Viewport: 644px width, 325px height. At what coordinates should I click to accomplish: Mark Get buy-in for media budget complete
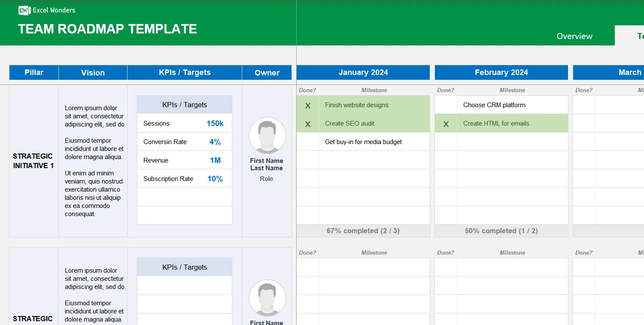307,141
